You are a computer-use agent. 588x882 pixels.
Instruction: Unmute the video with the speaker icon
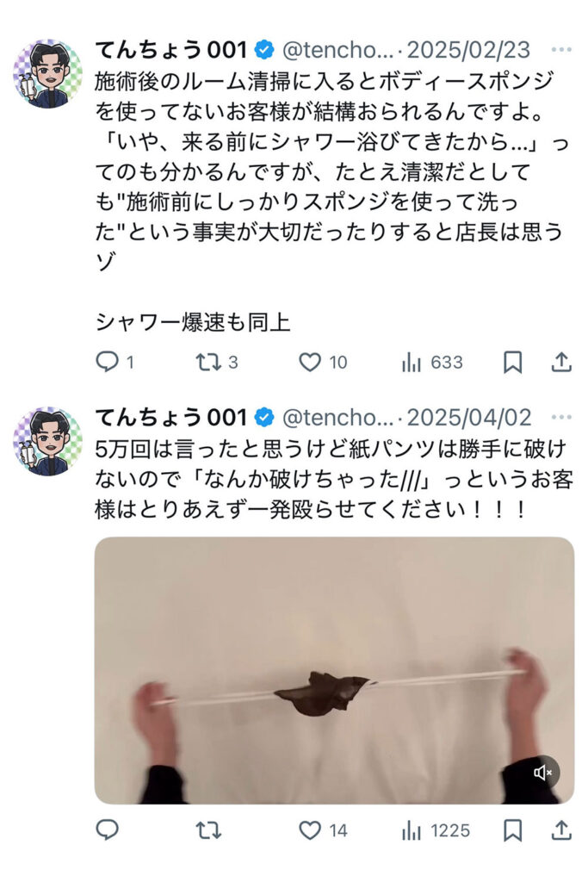(x=542, y=773)
